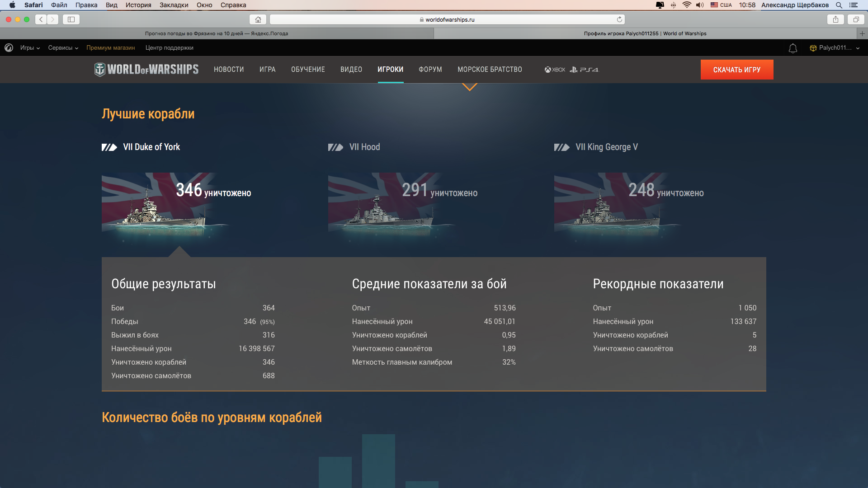Switch to Яндекс.Погода forecast tab
This screenshot has width=868, height=488.
pyautogui.click(x=217, y=33)
